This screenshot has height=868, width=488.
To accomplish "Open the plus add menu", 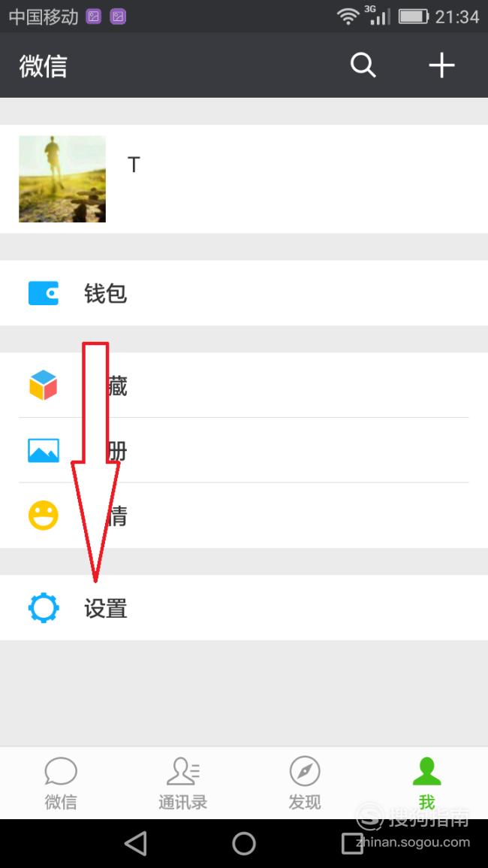I will 441,65.
